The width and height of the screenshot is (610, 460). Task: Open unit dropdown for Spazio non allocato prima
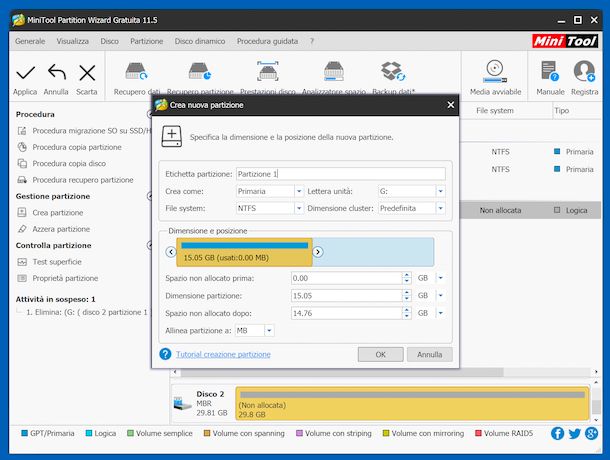coord(440,278)
